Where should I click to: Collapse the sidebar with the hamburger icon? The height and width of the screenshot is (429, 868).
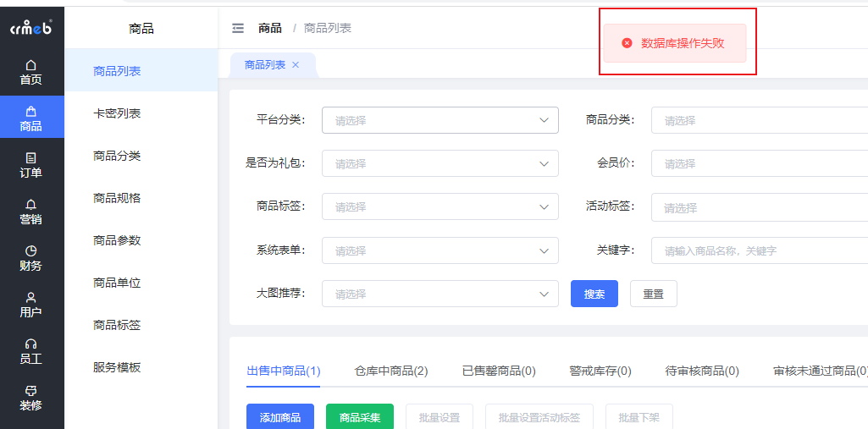click(238, 28)
